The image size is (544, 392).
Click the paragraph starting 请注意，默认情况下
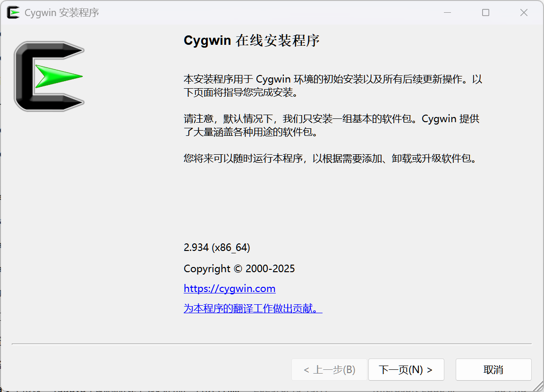[x=331, y=125]
